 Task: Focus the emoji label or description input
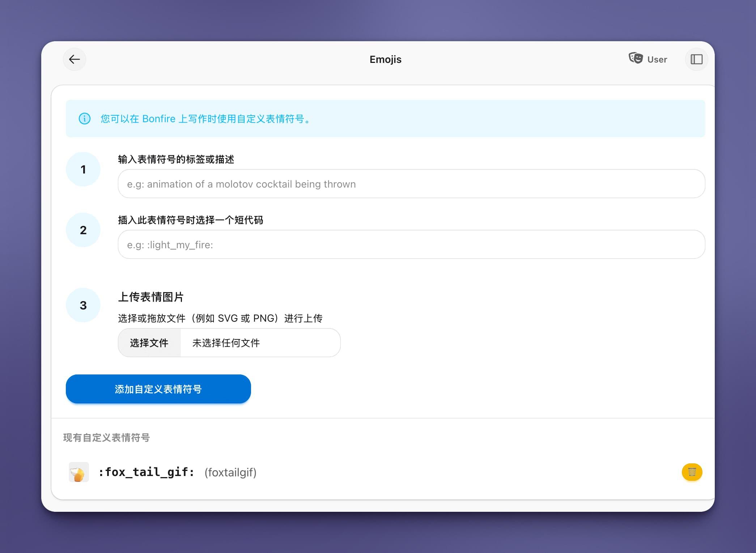pos(411,184)
